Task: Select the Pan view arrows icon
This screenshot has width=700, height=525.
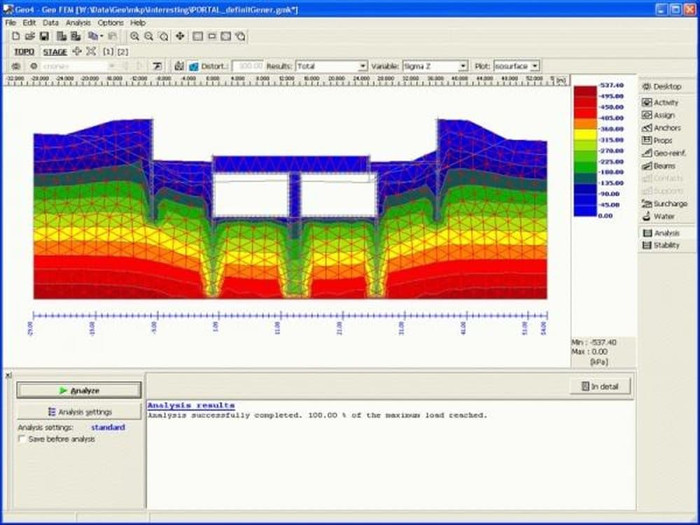Action: [180, 36]
